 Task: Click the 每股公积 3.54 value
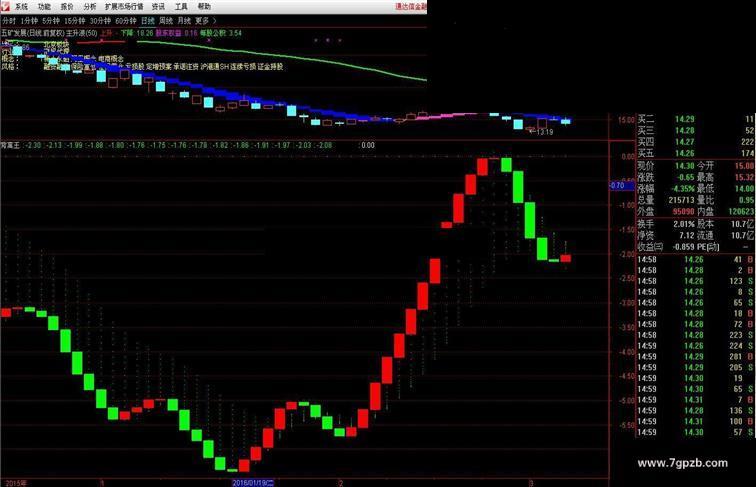pyautogui.click(x=221, y=33)
